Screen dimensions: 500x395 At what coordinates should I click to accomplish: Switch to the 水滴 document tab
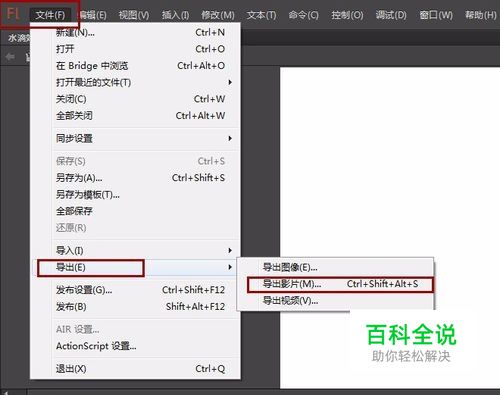(x=19, y=38)
